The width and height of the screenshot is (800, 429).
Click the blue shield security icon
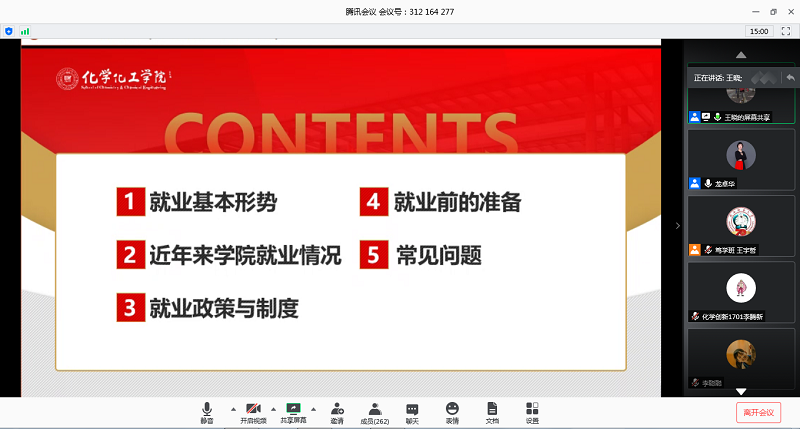(x=9, y=32)
